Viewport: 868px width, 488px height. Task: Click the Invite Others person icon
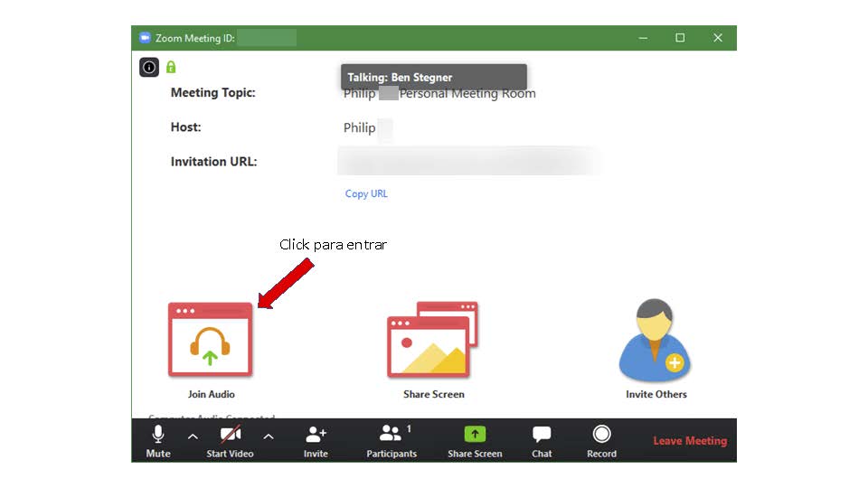tap(655, 340)
